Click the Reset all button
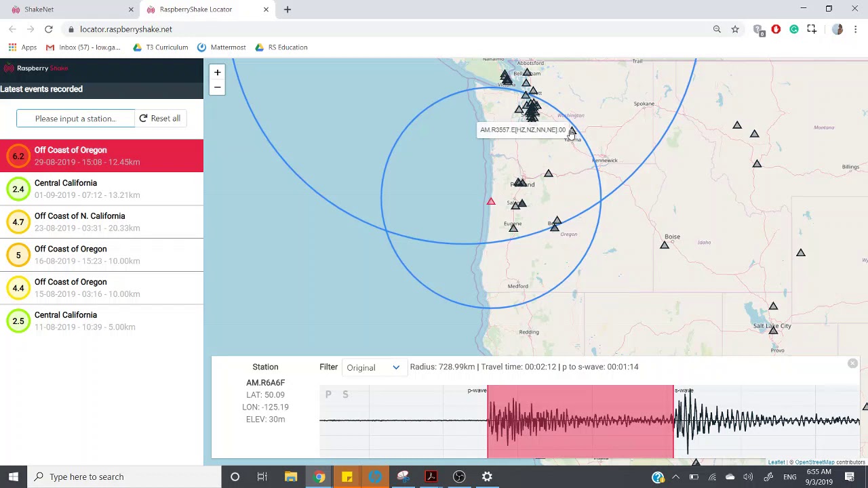The width and height of the screenshot is (868, 488). [160, 119]
